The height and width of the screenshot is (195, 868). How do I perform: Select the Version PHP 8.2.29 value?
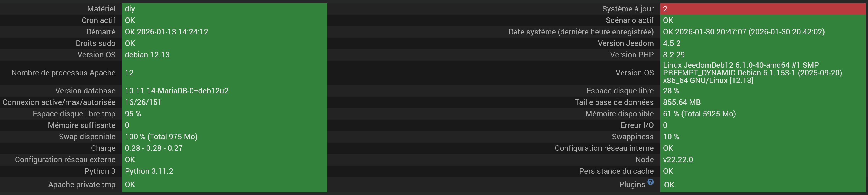[674, 55]
